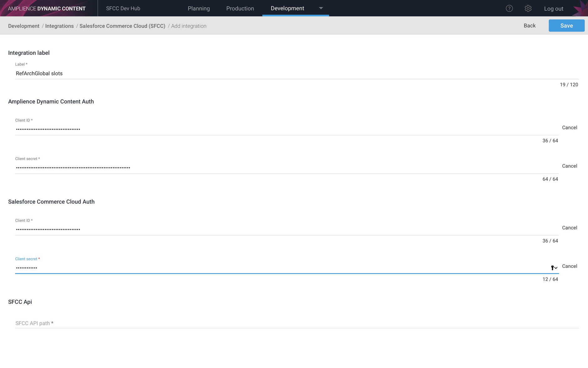Click the 64 / 64 character counter
Screen dimensions: 588x368
550,179
